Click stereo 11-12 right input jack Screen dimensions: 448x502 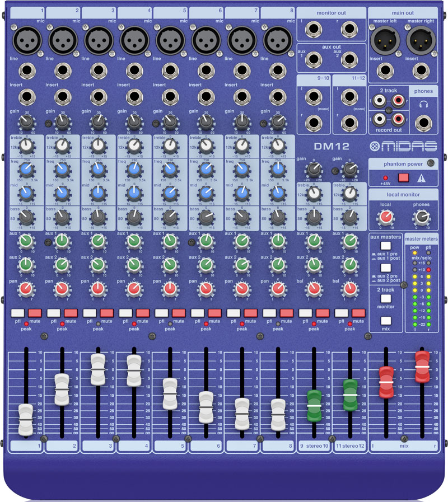point(349,123)
